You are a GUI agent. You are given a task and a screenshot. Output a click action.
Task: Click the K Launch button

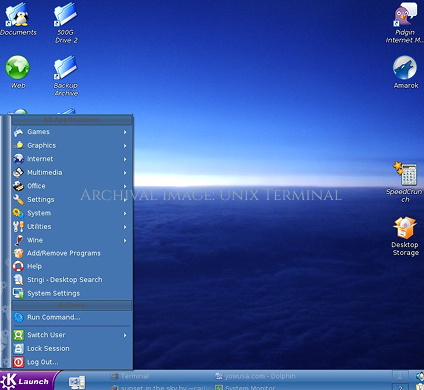coord(27,381)
